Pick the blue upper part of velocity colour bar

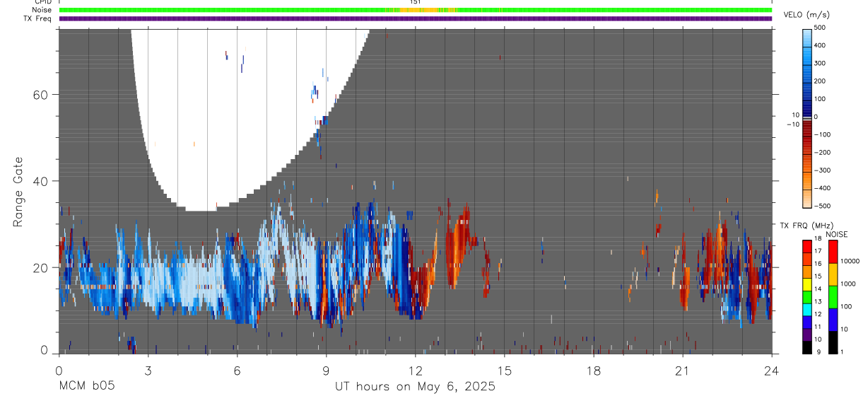[807, 71]
